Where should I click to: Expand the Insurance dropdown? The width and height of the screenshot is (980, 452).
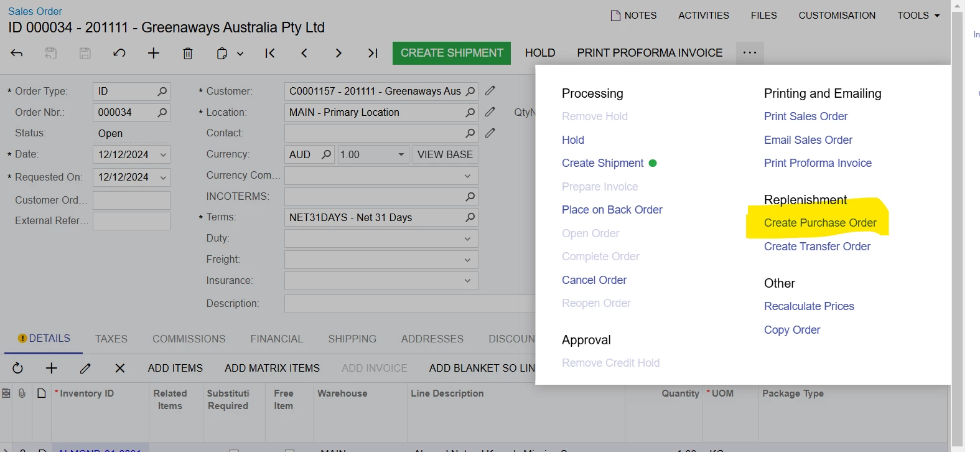pos(467,281)
